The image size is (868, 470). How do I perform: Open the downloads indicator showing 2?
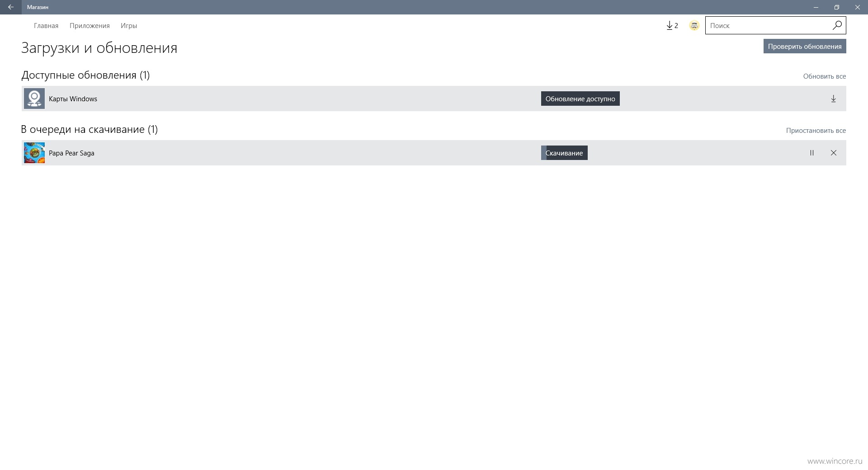click(672, 26)
